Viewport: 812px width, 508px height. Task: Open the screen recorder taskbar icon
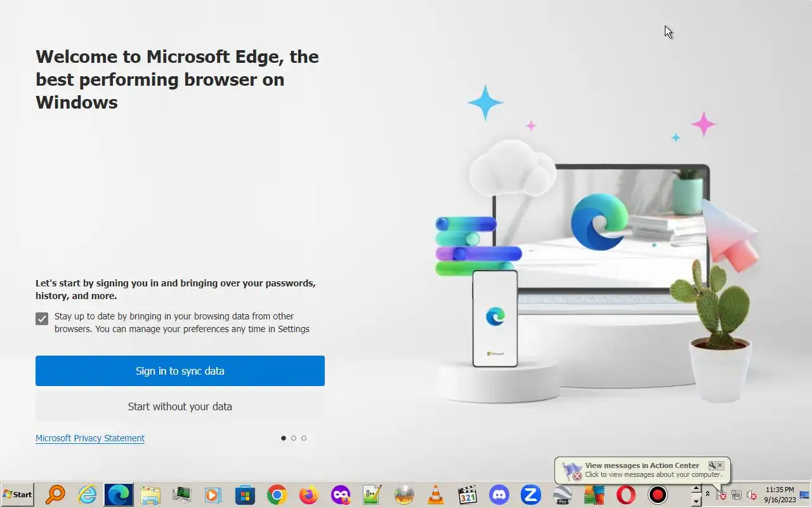[658, 495]
